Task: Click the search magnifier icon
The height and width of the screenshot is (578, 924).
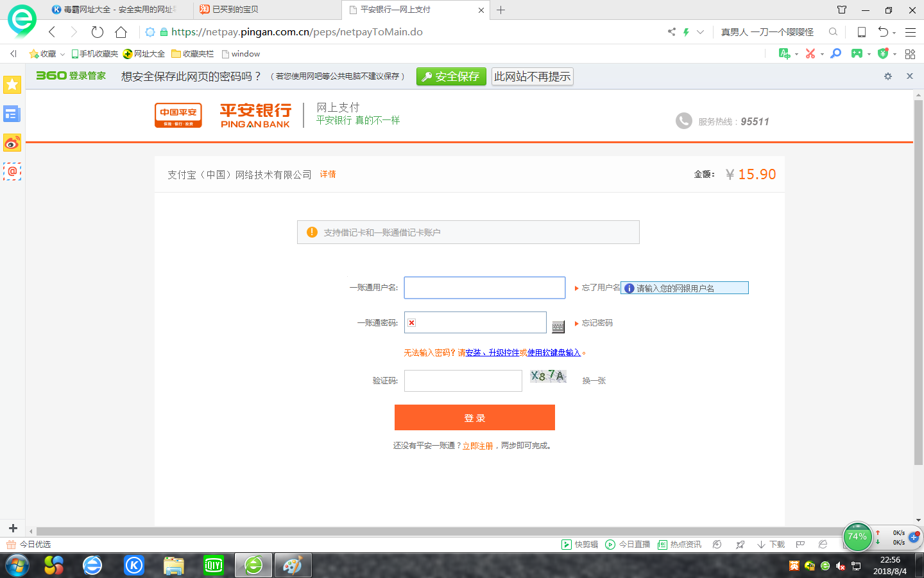Action: click(x=833, y=31)
